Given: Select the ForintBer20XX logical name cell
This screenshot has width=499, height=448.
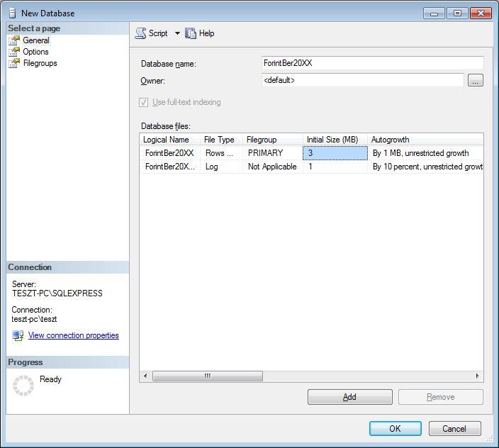Looking at the screenshot, I should [169, 153].
